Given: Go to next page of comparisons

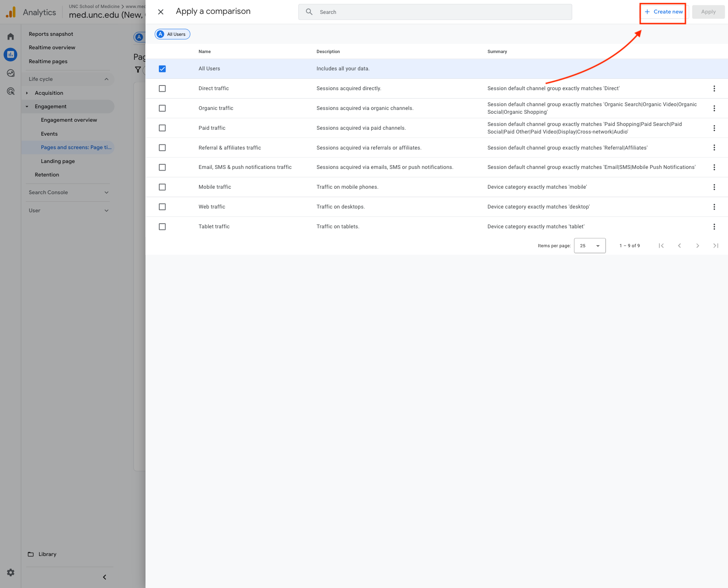Looking at the screenshot, I should 698,246.
